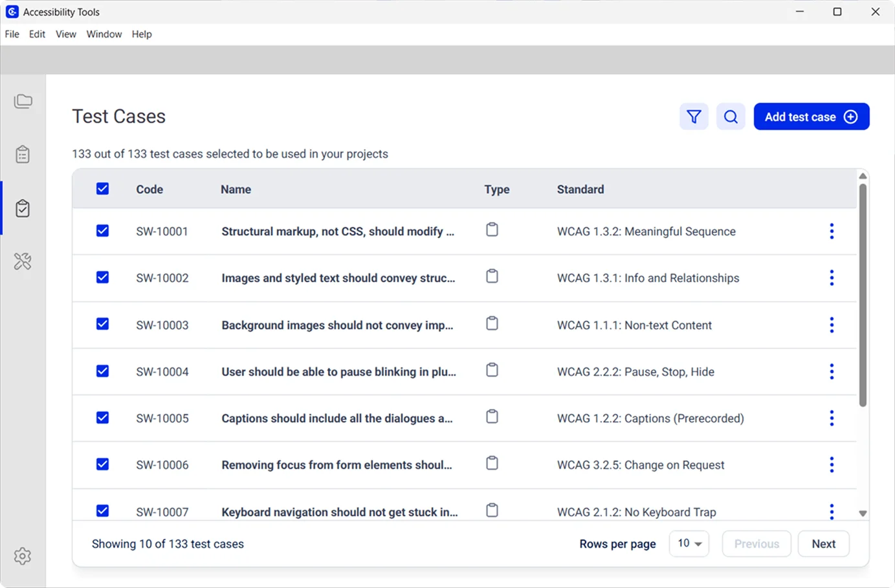This screenshot has height=588, width=895.
Task: Open the options menu for SW-10007
Action: [832, 511]
